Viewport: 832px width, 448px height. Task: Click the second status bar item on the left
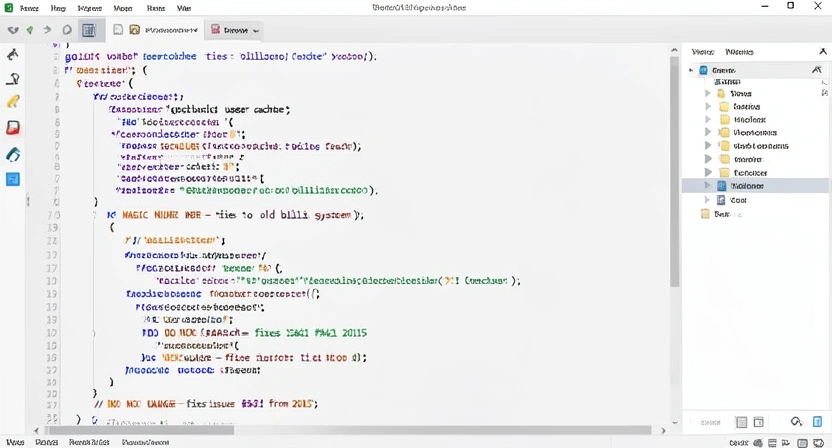point(47,442)
